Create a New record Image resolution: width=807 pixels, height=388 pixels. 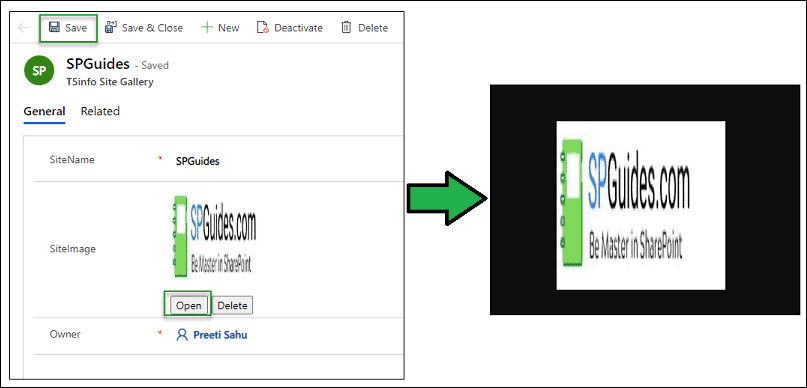[220, 28]
